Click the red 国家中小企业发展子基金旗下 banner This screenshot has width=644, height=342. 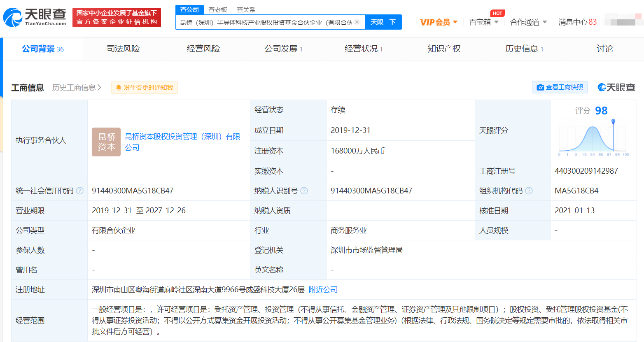[117, 17]
